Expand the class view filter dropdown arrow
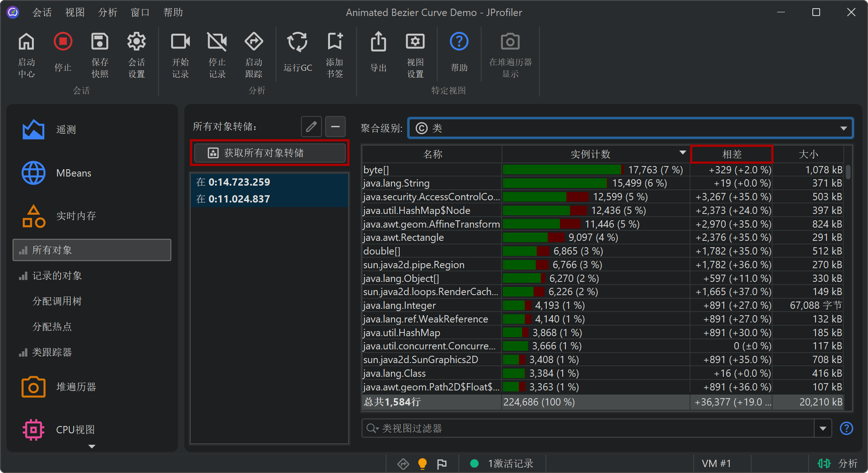This screenshot has width=868, height=473. click(823, 428)
